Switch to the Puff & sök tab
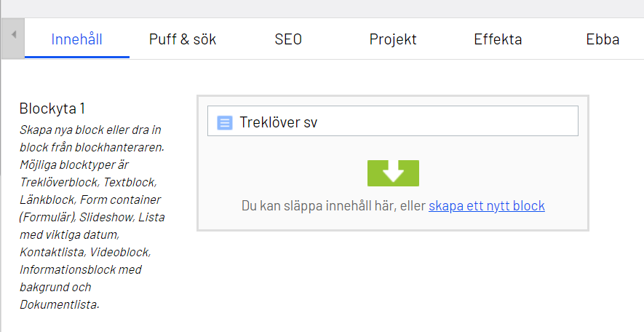644x332 pixels. point(183,39)
